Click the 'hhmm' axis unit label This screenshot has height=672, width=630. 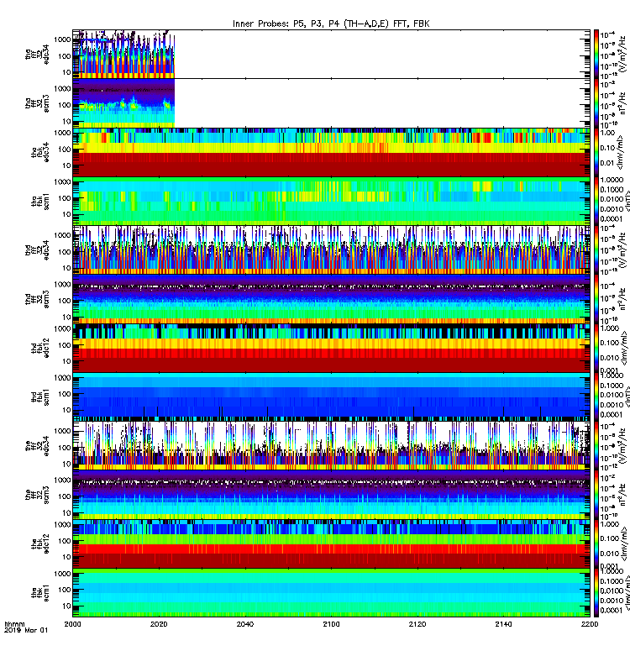(x=14, y=624)
